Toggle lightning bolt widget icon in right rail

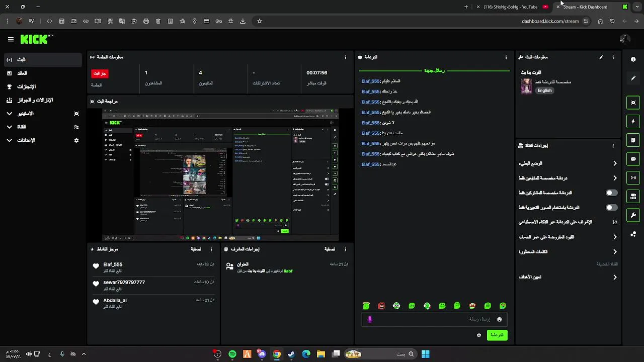[633, 121]
